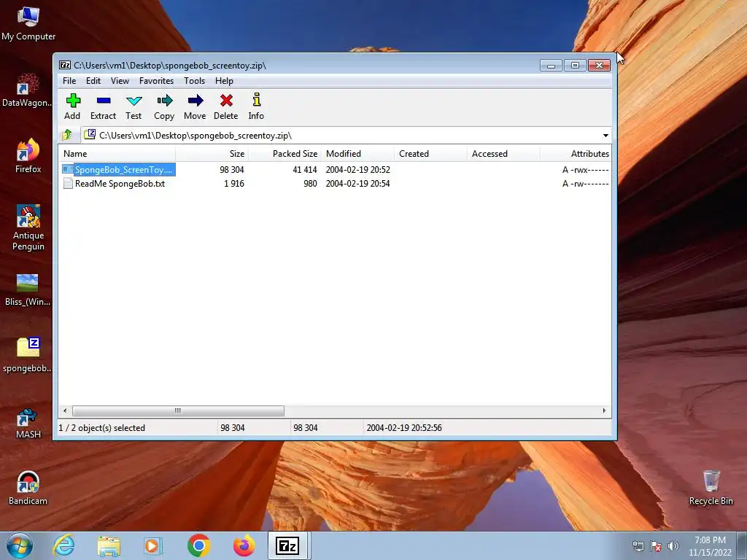The height and width of the screenshot is (560, 747).
Task: Click the Action Center flag tray icon
Action: pyautogui.click(x=656, y=546)
